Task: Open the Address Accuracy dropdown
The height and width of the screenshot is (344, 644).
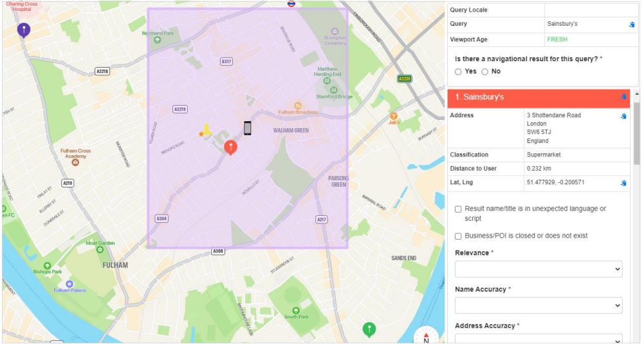Action: pyautogui.click(x=538, y=339)
